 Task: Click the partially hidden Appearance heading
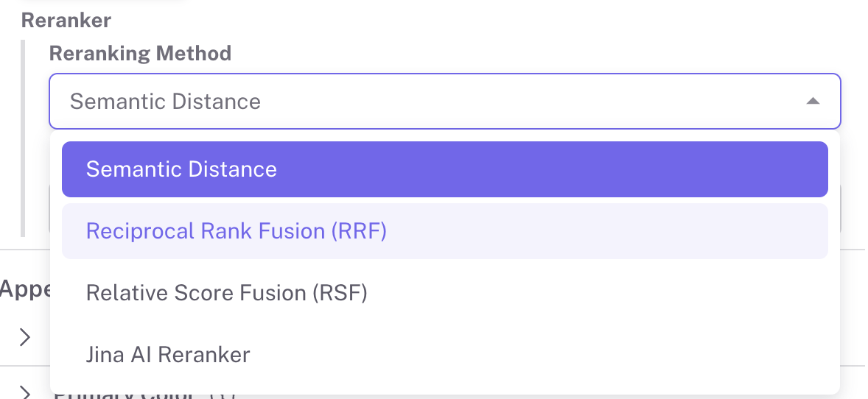point(24,289)
